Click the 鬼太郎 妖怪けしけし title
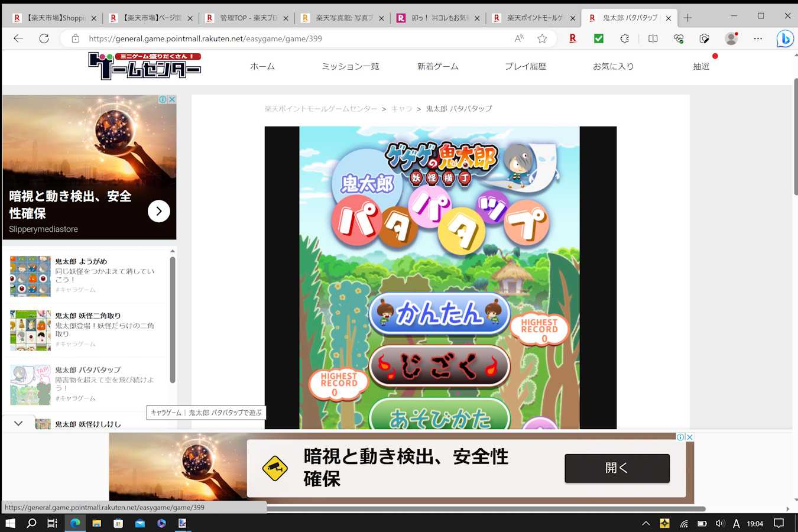The height and width of the screenshot is (532, 798). 88,424
